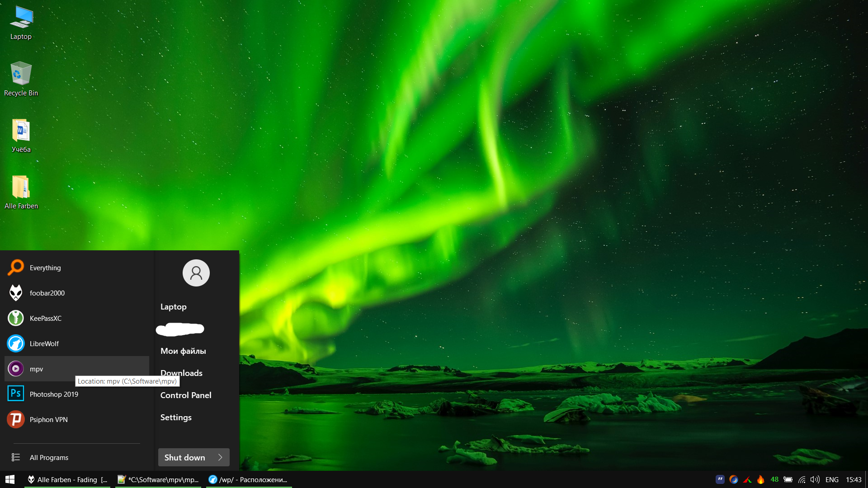Viewport: 868px width, 488px height.
Task: Click the user avatar picture
Action: (196, 273)
